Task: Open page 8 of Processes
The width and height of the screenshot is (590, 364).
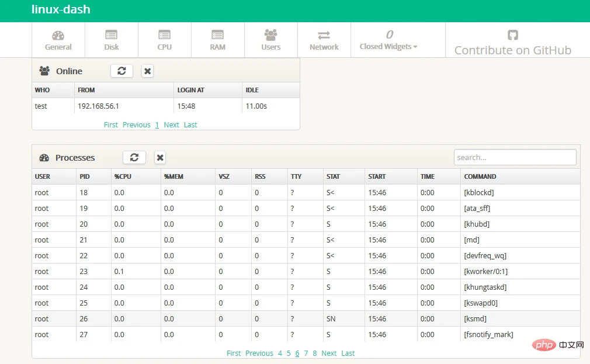Action: pyautogui.click(x=314, y=353)
